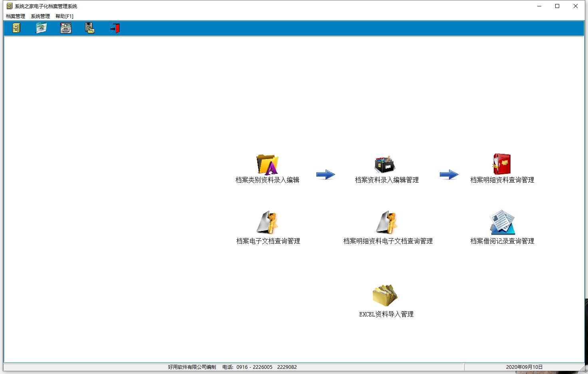Click the yellow filing cabinet toolbar icon
The width and height of the screenshot is (588, 374).
point(16,28)
